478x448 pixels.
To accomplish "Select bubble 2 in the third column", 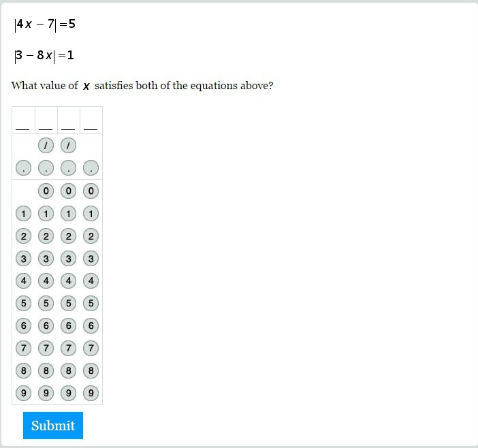I will pos(68,236).
